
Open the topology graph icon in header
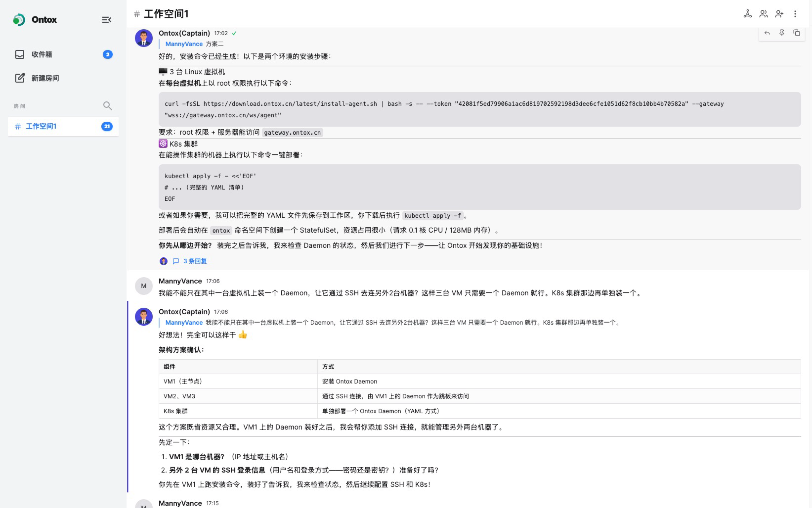[x=748, y=14]
